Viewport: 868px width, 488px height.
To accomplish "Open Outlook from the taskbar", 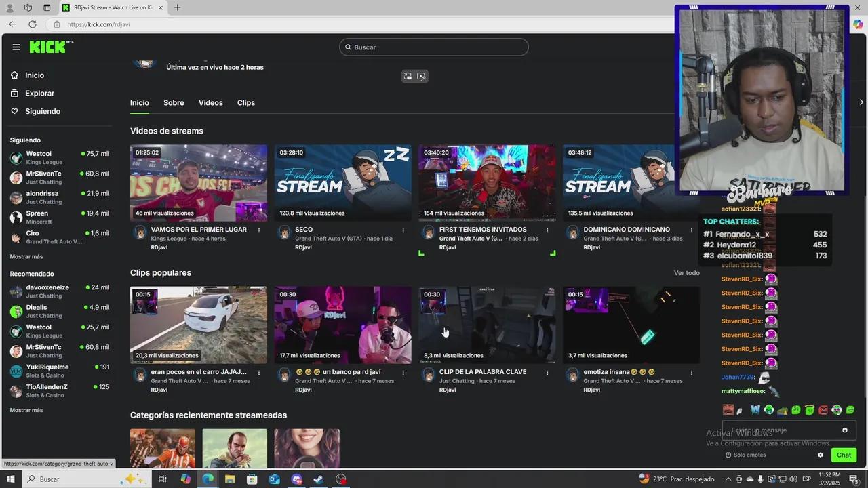I will click(274, 479).
